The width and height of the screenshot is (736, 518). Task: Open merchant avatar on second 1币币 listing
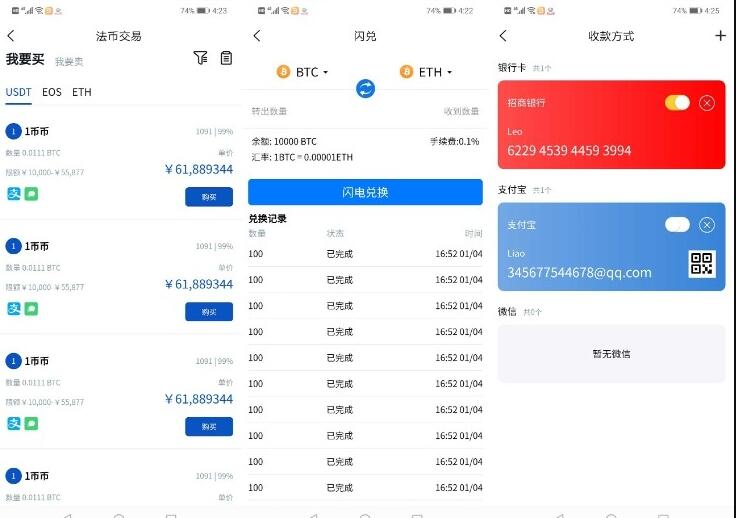tap(14, 246)
